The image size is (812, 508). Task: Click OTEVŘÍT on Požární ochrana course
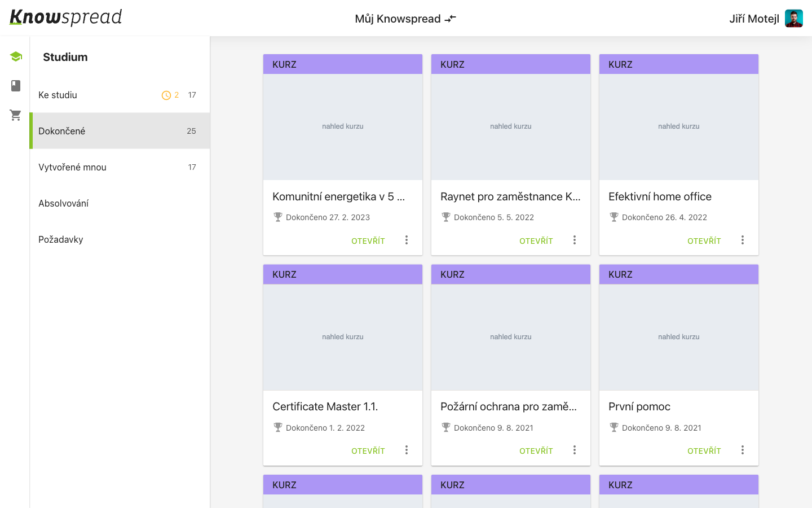coord(536,451)
